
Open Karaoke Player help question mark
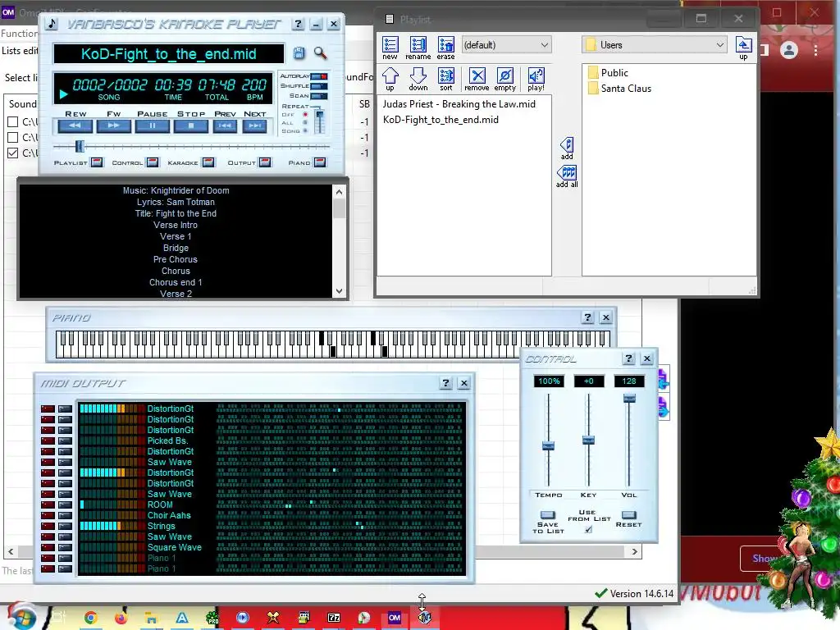[x=299, y=24]
